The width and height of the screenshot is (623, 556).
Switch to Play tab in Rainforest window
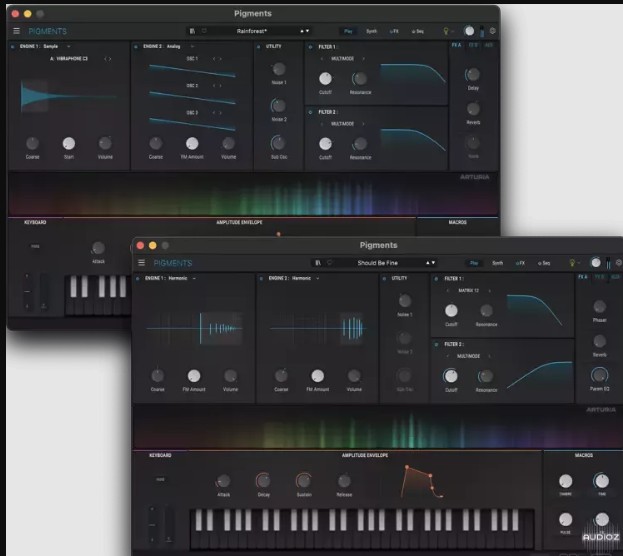point(348,31)
